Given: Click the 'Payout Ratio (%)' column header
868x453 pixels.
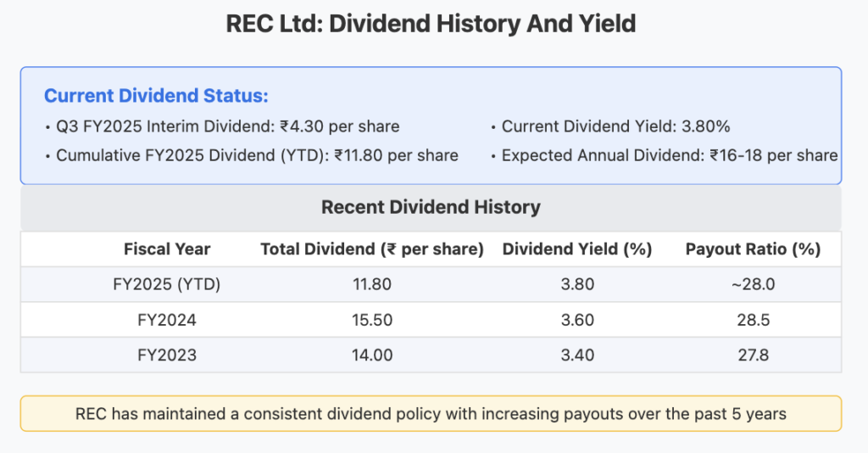Looking at the screenshot, I should (753, 249).
